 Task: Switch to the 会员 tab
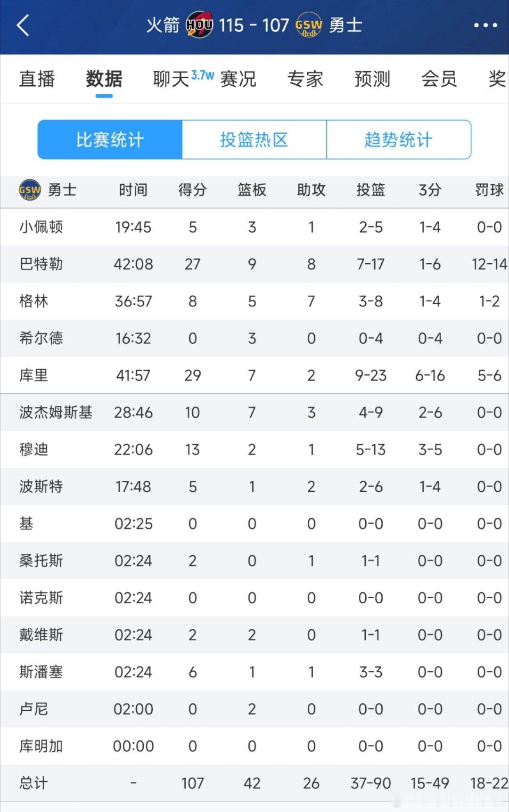[439, 79]
